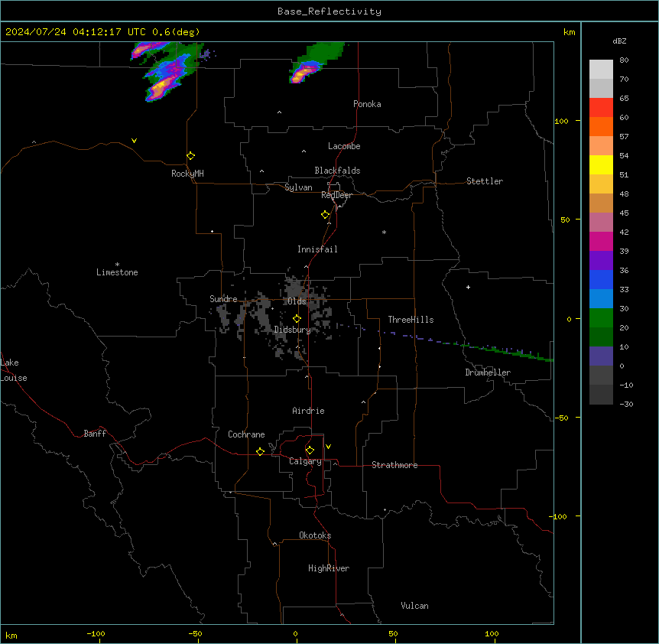Click the Ponoka town label
Screen dimensions: 659x644
(367, 104)
